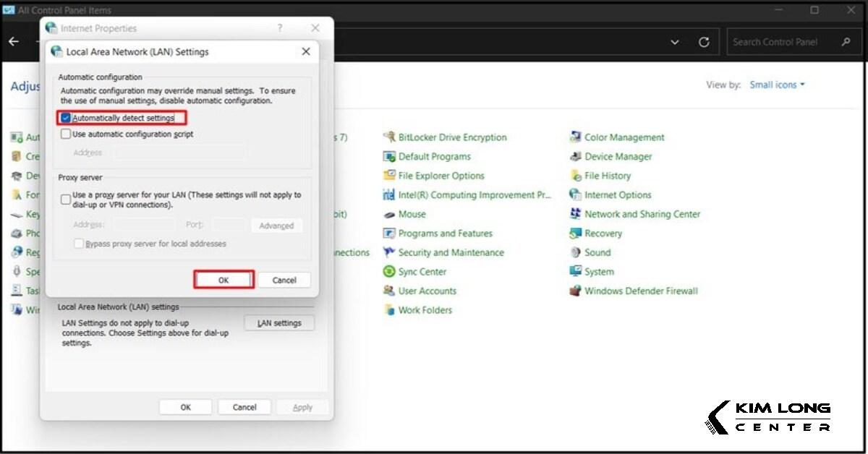Screen dimensions: 868x454
Task: Uncheck Automatically detect settings
Action: [x=66, y=118]
